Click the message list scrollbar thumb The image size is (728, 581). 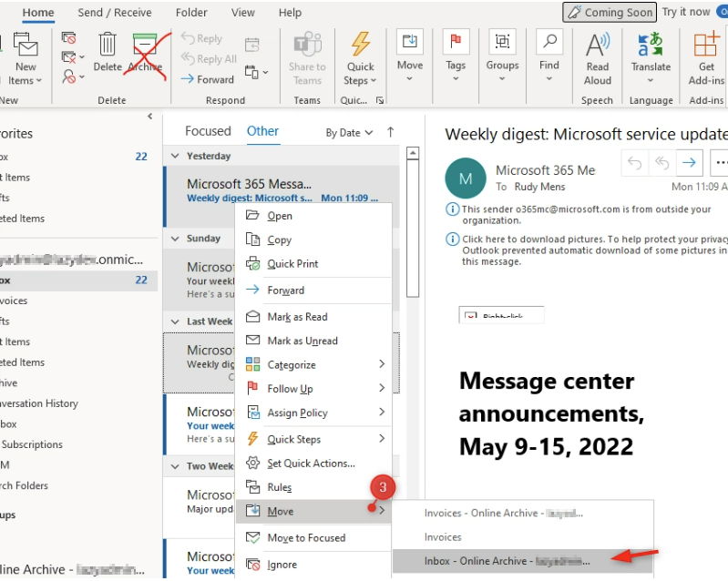412,229
